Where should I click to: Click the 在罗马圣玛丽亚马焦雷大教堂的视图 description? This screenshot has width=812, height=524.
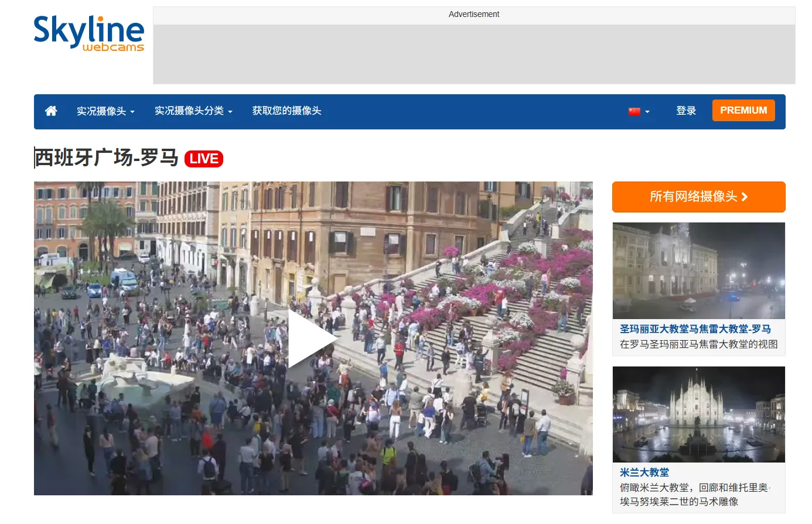tap(698, 344)
